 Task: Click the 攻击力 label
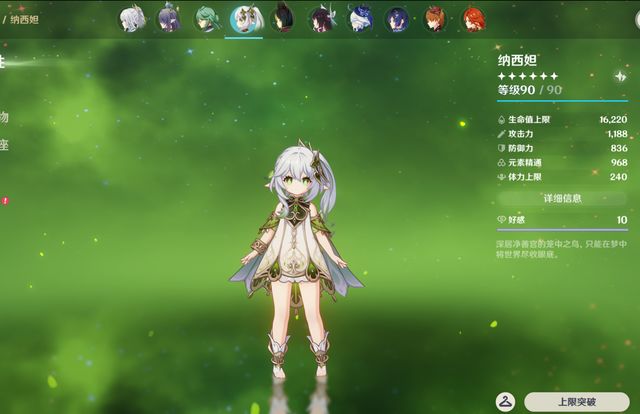pyautogui.click(x=521, y=134)
